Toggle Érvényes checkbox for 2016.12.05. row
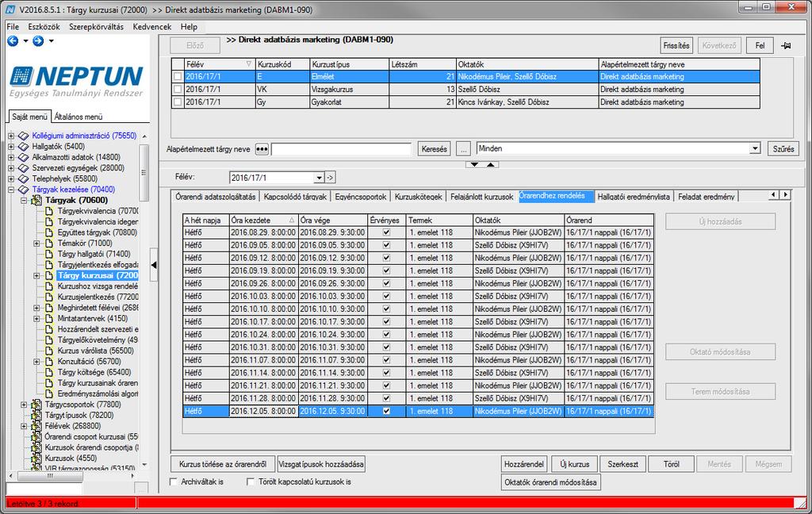Screen dimensions: 812x514 click(386, 412)
